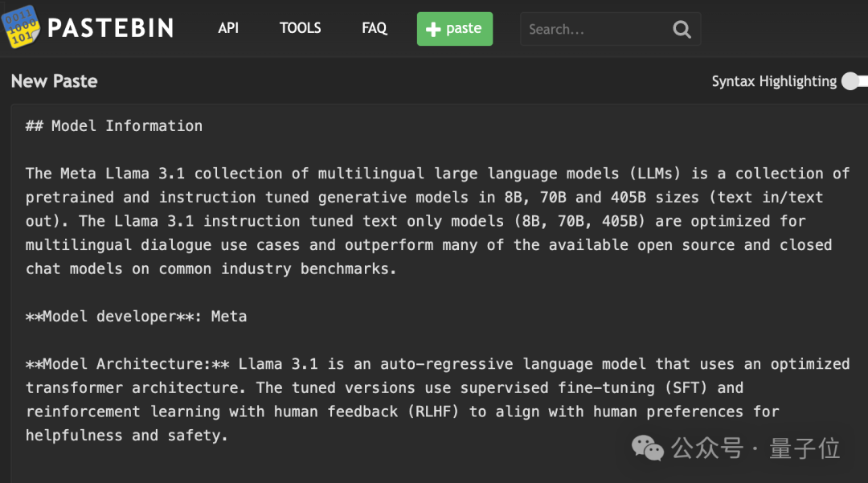
Task: Click the line starting 'transformer architecture. The tuned'
Action: tap(385, 388)
